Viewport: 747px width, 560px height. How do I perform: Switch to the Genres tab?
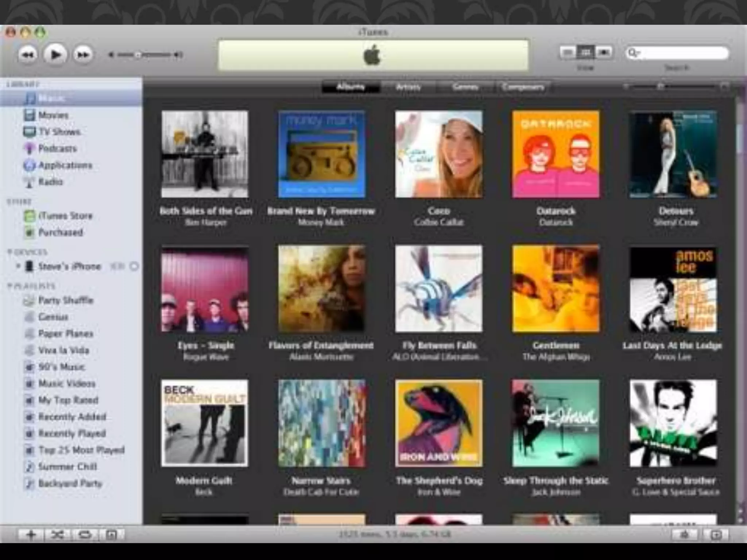coord(465,87)
